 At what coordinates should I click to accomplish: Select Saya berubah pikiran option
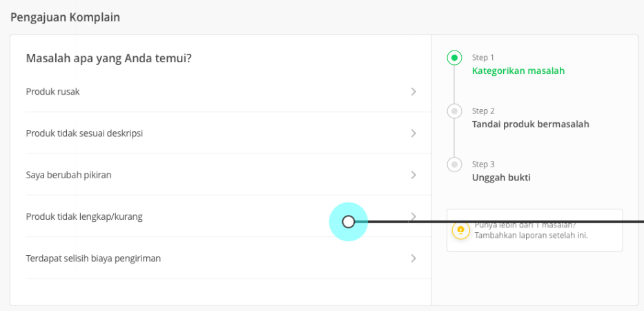[228, 175]
